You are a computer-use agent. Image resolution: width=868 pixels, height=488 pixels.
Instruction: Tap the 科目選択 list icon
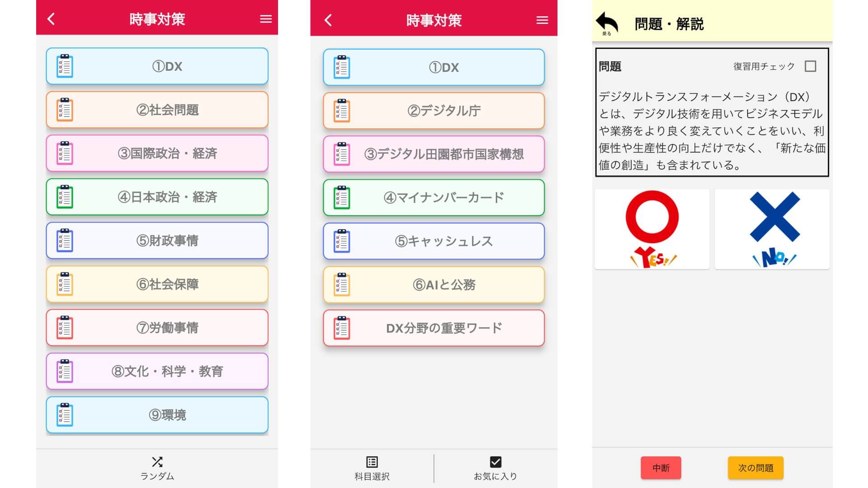(x=372, y=462)
